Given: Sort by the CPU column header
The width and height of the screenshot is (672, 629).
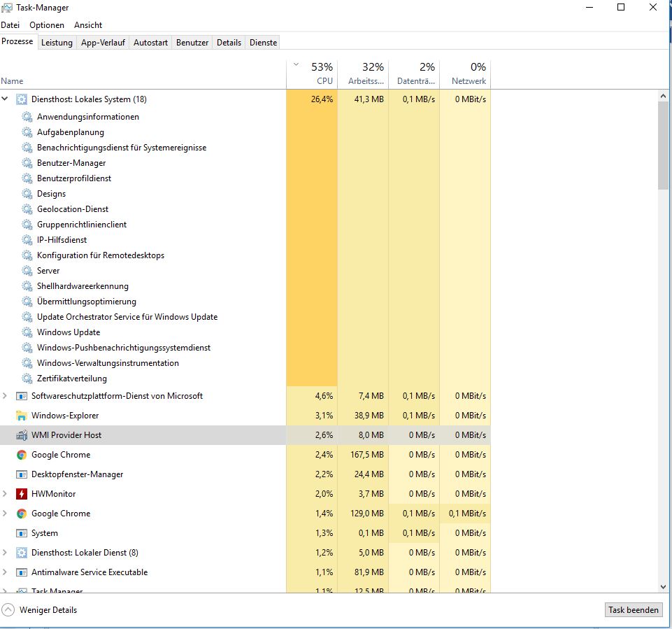Looking at the screenshot, I should pos(312,73).
